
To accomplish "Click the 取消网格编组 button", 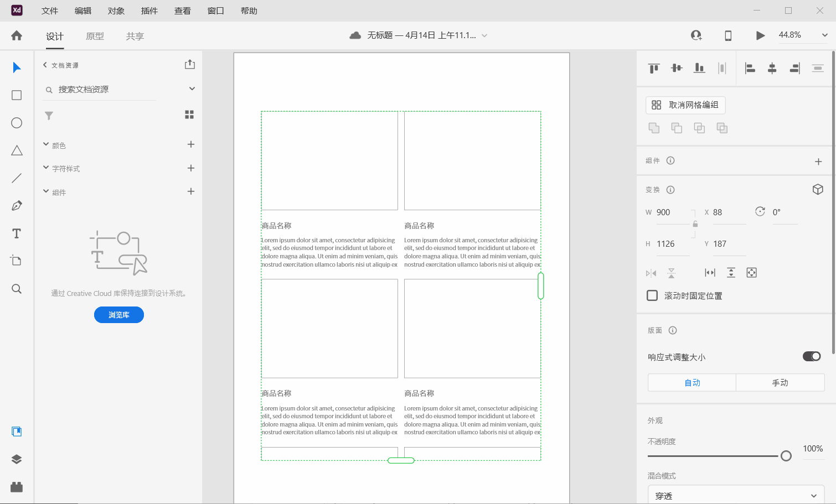I will tap(685, 105).
